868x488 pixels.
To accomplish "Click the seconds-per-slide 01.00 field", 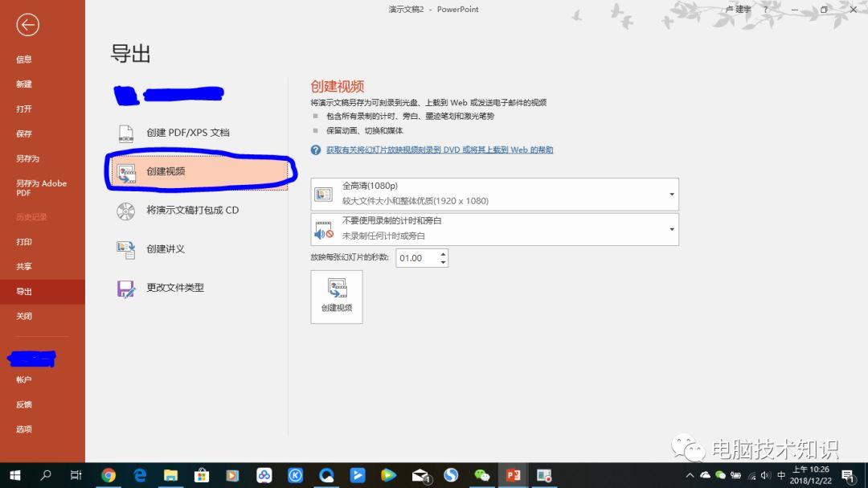I will coord(417,258).
